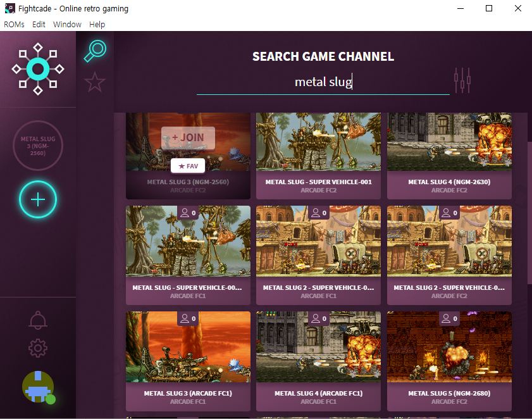Viewport: 532px width, 419px height.
Task: Click the METAL SLUG 3 (ARCADE FC1) title text
Action: coord(188,393)
